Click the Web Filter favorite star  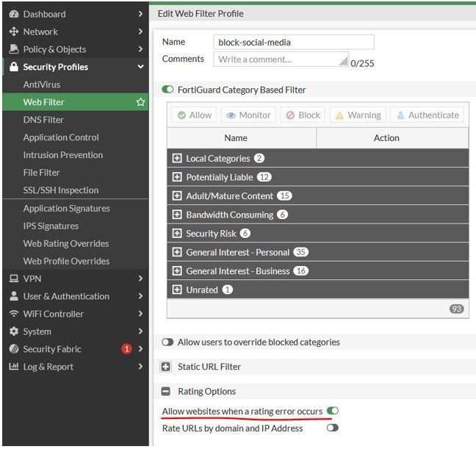click(140, 102)
